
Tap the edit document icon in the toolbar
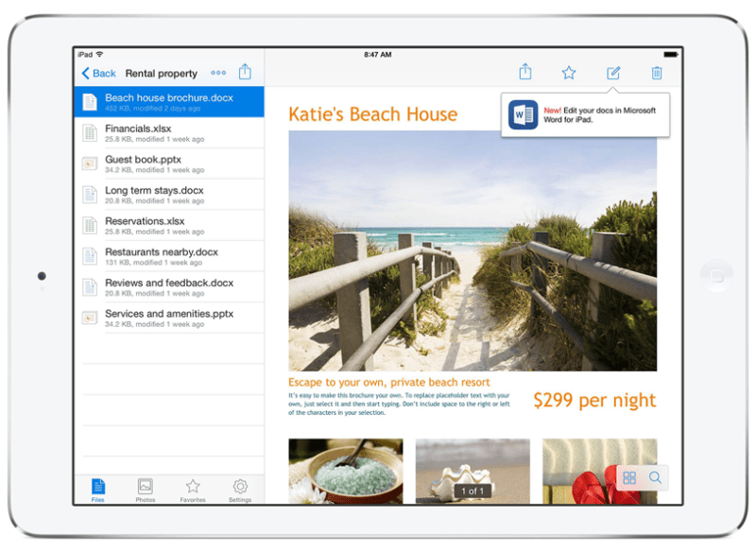click(612, 72)
